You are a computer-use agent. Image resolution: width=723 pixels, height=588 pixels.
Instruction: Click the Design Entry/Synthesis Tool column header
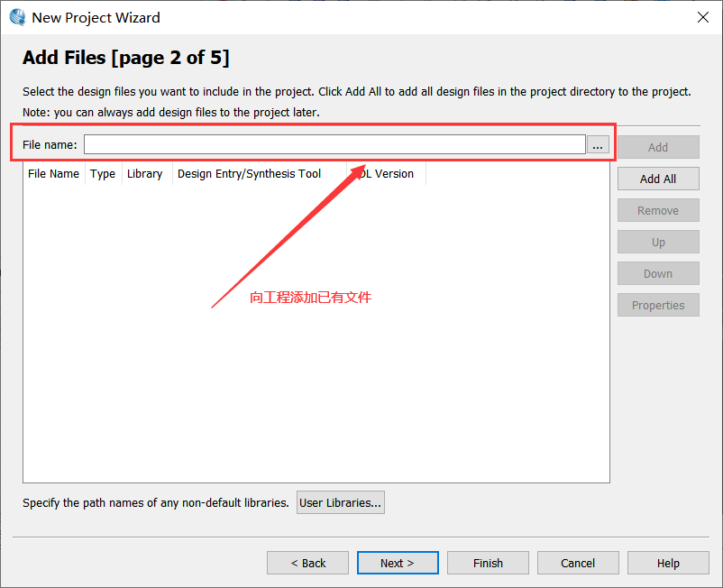click(x=249, y=174)
